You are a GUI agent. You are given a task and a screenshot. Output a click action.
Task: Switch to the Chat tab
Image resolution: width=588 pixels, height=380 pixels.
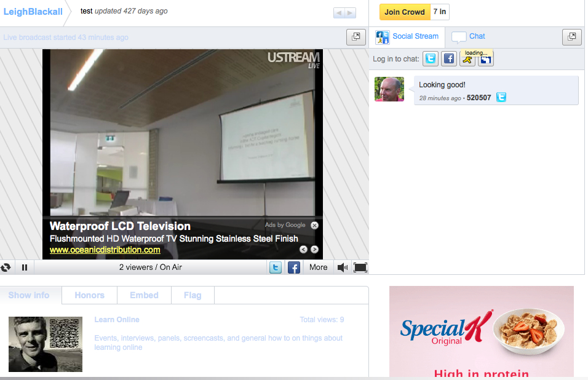tap(469, 37)
